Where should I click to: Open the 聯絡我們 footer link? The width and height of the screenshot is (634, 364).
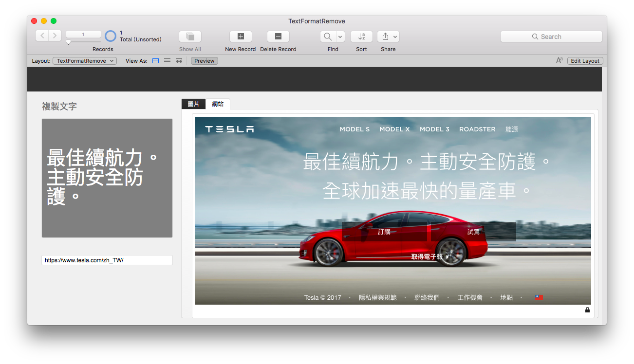[427, 297]
